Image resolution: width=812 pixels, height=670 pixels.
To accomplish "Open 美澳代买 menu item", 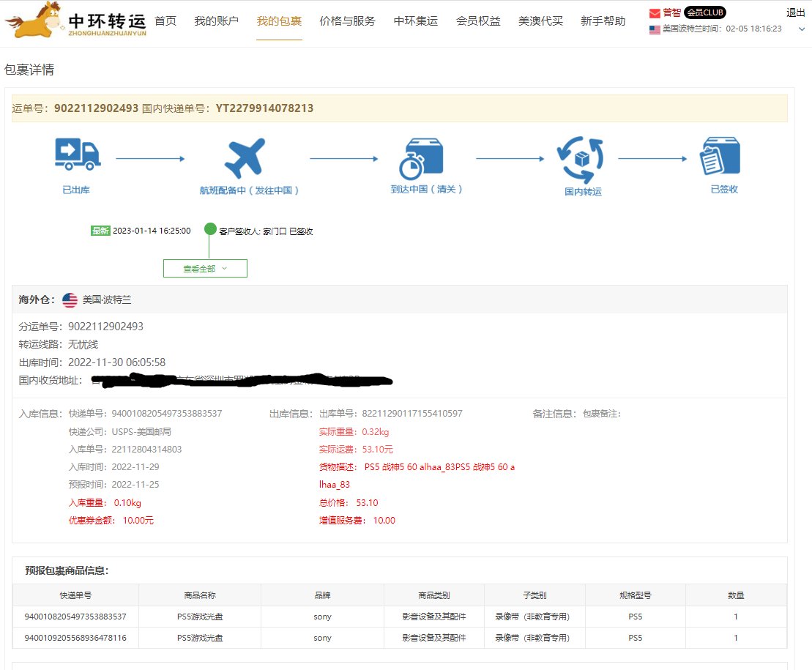I will pyautogui.click(x=540, y=21).
